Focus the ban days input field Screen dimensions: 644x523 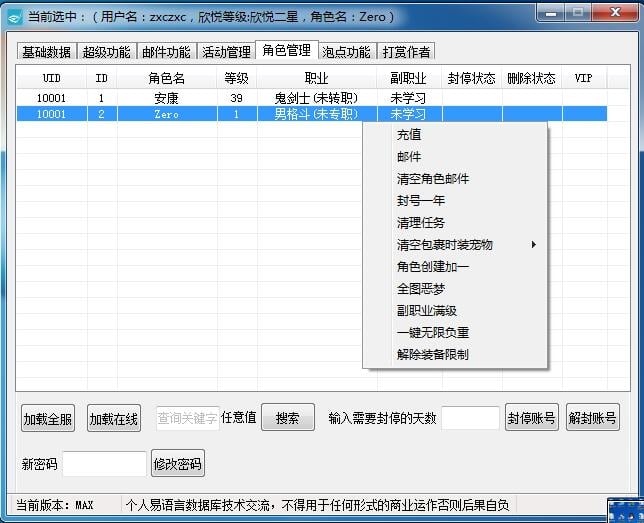[x=470, y=419]
